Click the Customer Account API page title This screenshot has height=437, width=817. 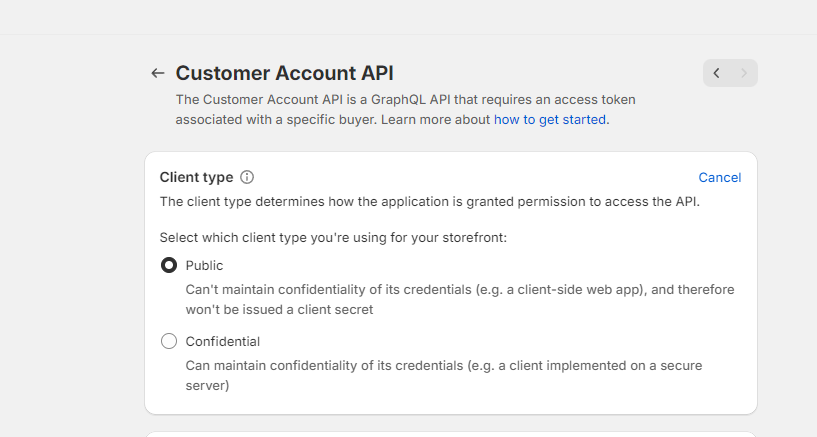pyautogui.click(x=284, y=73)
